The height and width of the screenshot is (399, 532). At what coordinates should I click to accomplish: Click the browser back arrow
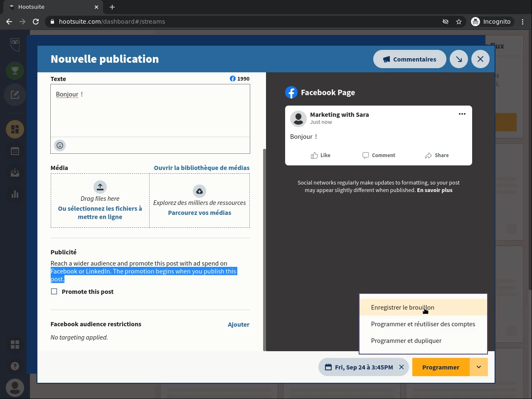pyautogui.click(x=9, y=22)
